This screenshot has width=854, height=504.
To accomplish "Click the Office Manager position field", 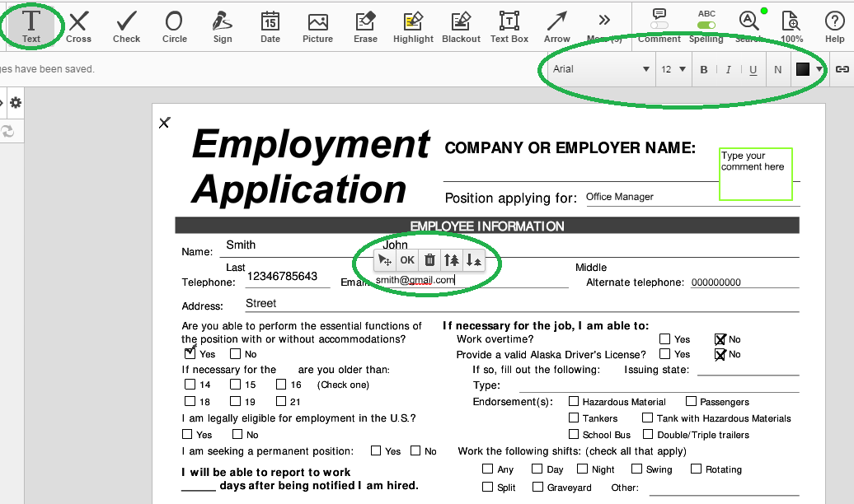I will pyautogui.click(x=620, y=197).
